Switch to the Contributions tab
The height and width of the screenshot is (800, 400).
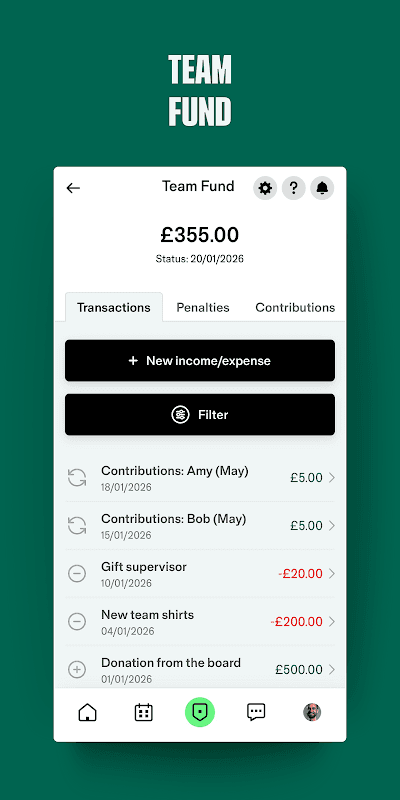[x=295, y=308]
